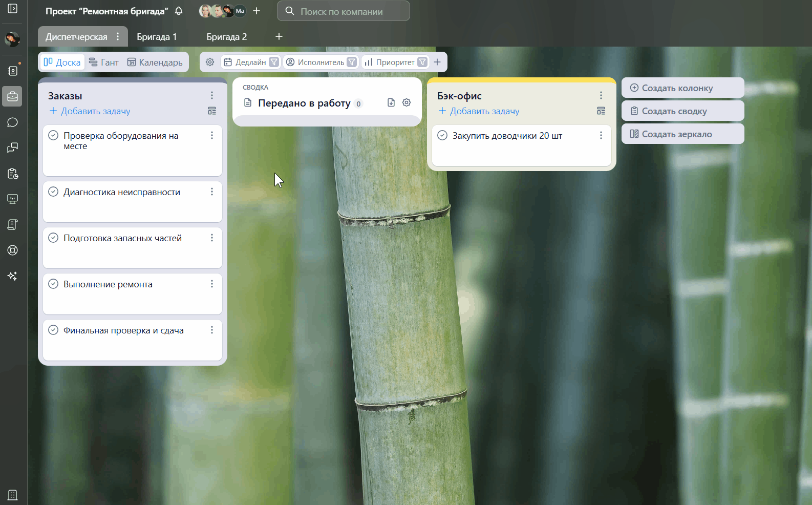Open the three-dot menu of Бэк-офис column
Screen dimensions: 812x505
(x=601, y=96)
